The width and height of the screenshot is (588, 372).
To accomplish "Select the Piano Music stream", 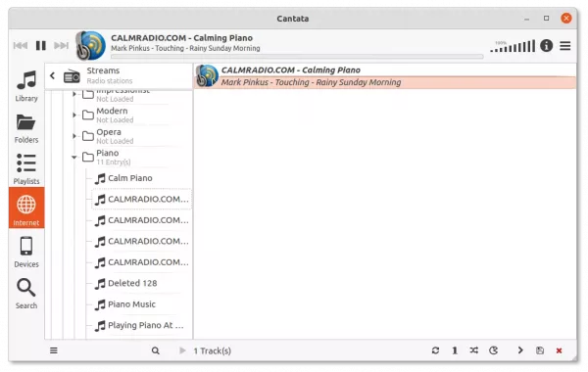I will (x=141, y=304).
